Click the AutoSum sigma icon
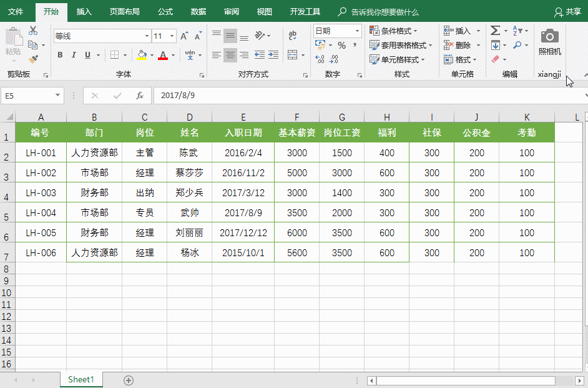The width and height of the screenshot is (588, 388). point(496,31)
